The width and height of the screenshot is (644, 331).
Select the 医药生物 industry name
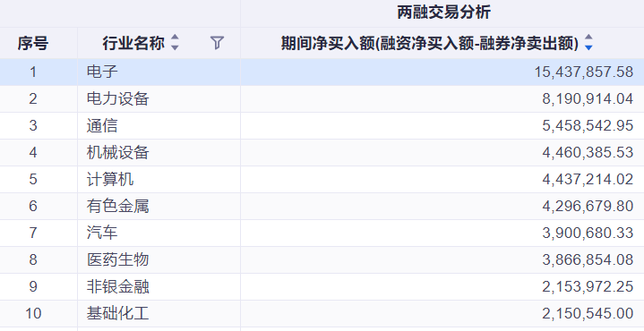(118, 259)
